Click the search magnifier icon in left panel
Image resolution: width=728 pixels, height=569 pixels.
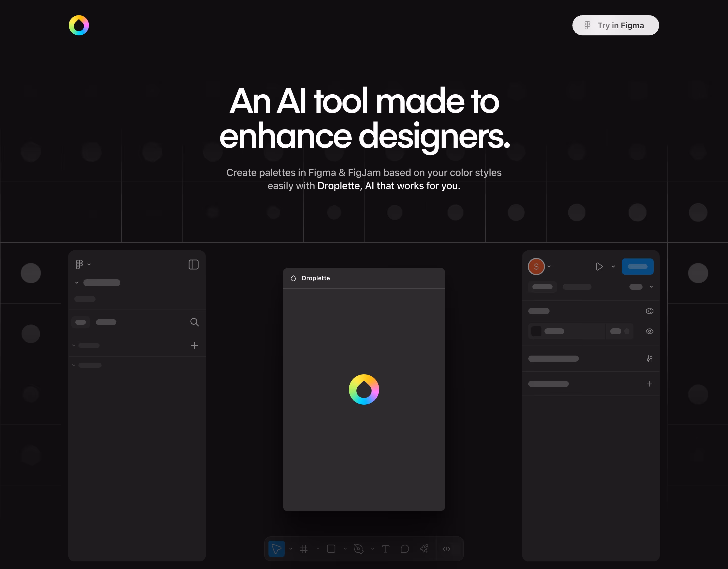[x=194, y=322]
